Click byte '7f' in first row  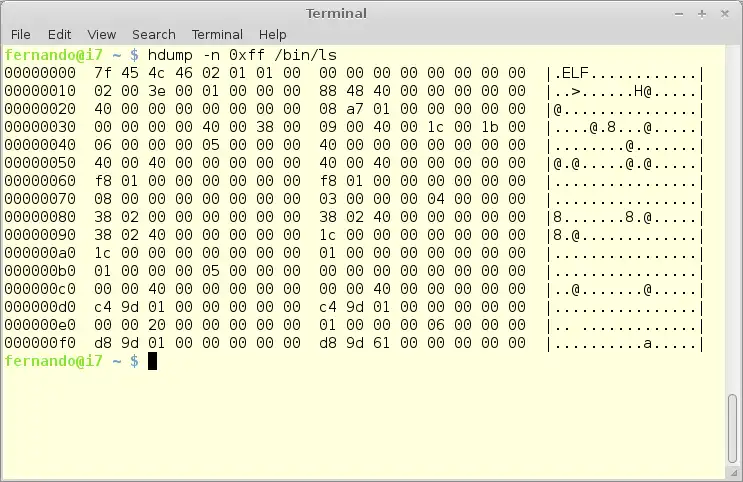pos(103,73)
